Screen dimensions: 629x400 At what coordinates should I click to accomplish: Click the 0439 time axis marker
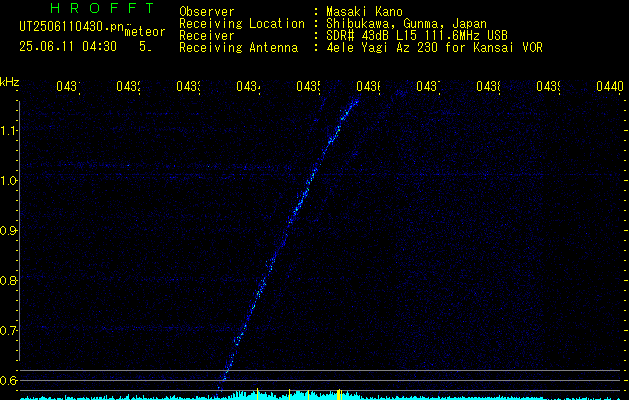548,86
